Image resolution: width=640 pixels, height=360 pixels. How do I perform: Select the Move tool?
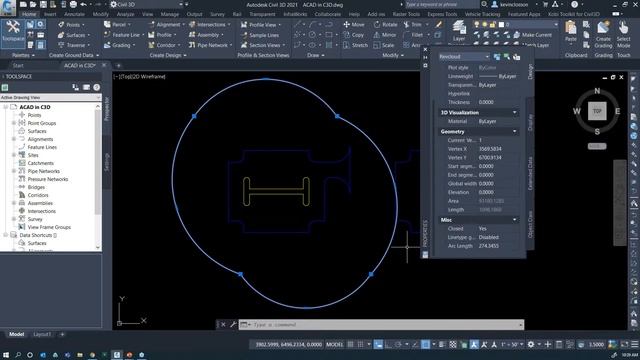point(354,24)
